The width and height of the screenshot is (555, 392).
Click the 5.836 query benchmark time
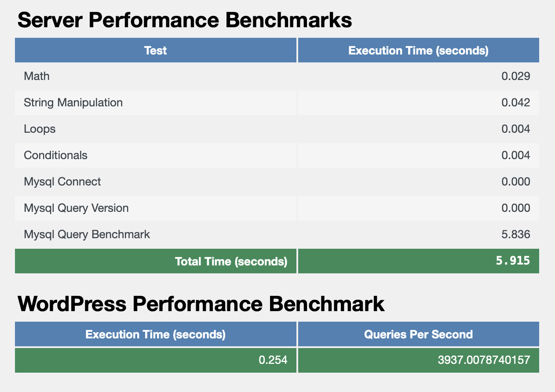(x=515, y=235)
